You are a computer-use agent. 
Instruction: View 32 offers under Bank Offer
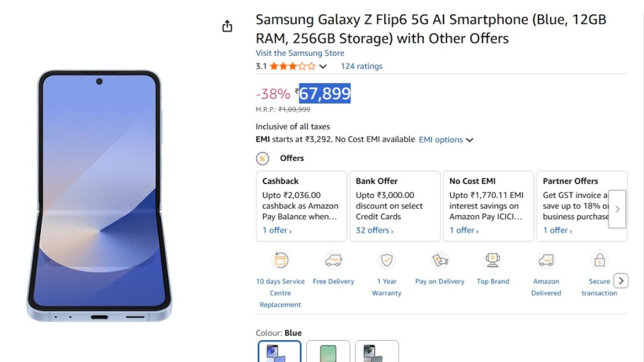tap(374, 231)
